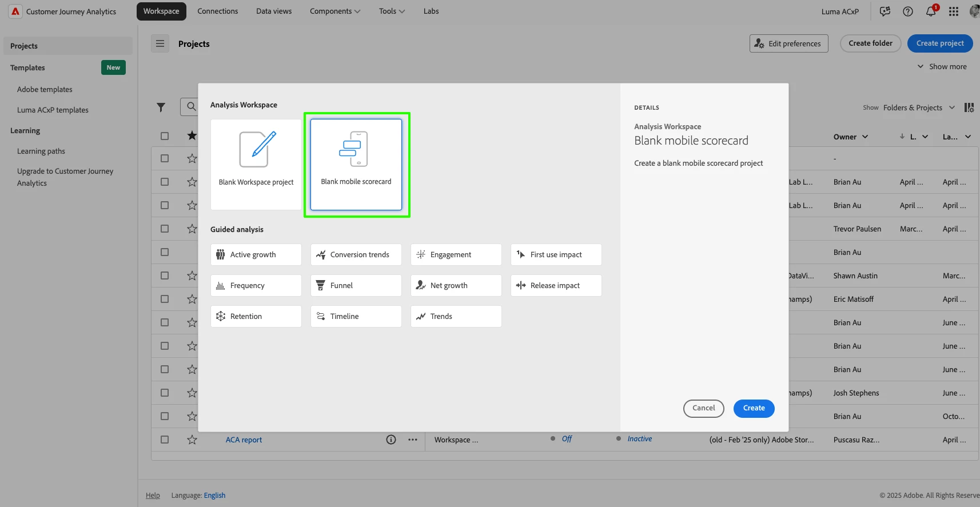Check the Shawn Austin row checkbox

click(165, 276)
